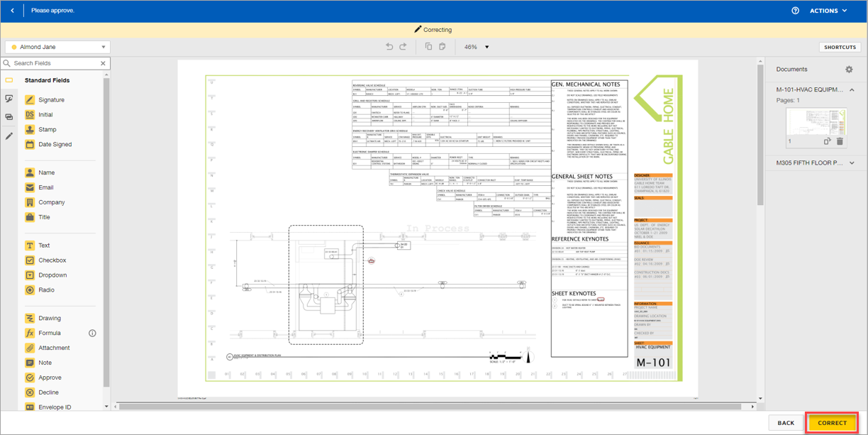Click the trash icon under thumbnail

tap(840, 142)
